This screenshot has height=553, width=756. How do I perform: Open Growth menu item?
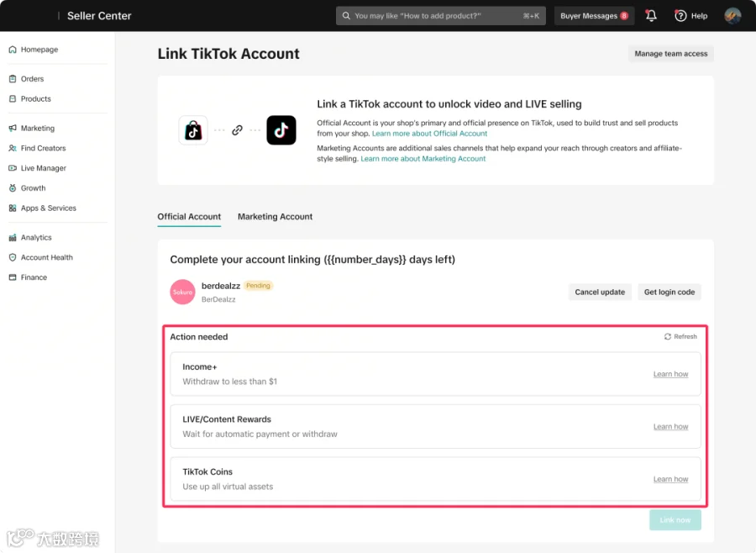pyautogui.click(x=33, y=187)
